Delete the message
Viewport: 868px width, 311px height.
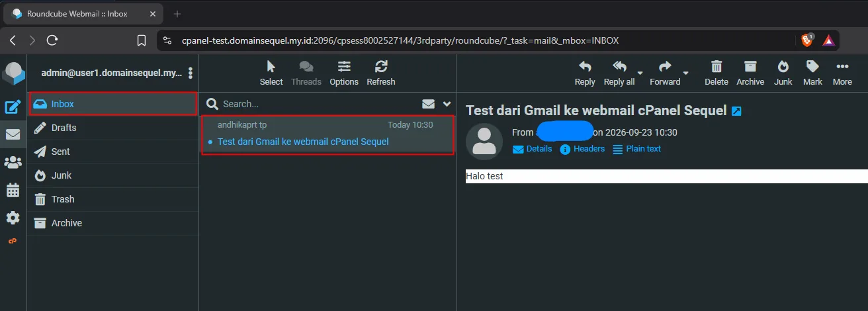tap(716, 73)
